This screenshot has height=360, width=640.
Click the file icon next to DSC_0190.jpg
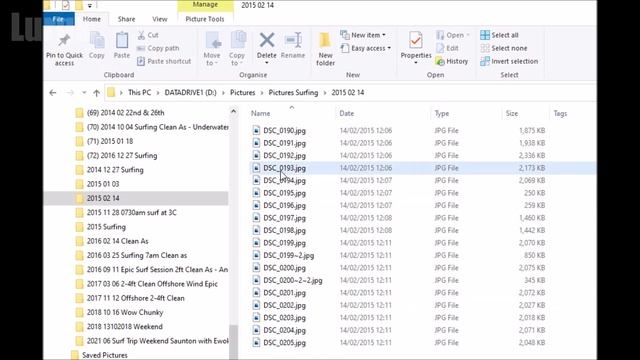coord(256,131)
